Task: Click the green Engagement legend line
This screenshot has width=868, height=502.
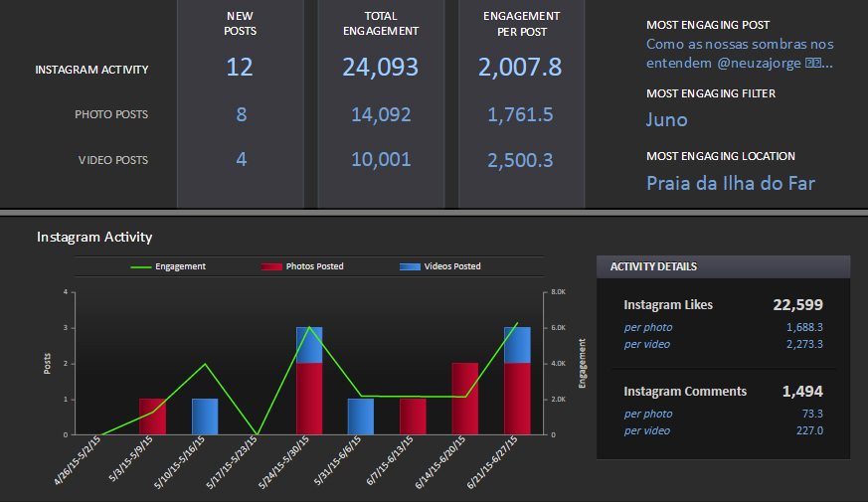Action: (x=141, y=266)
